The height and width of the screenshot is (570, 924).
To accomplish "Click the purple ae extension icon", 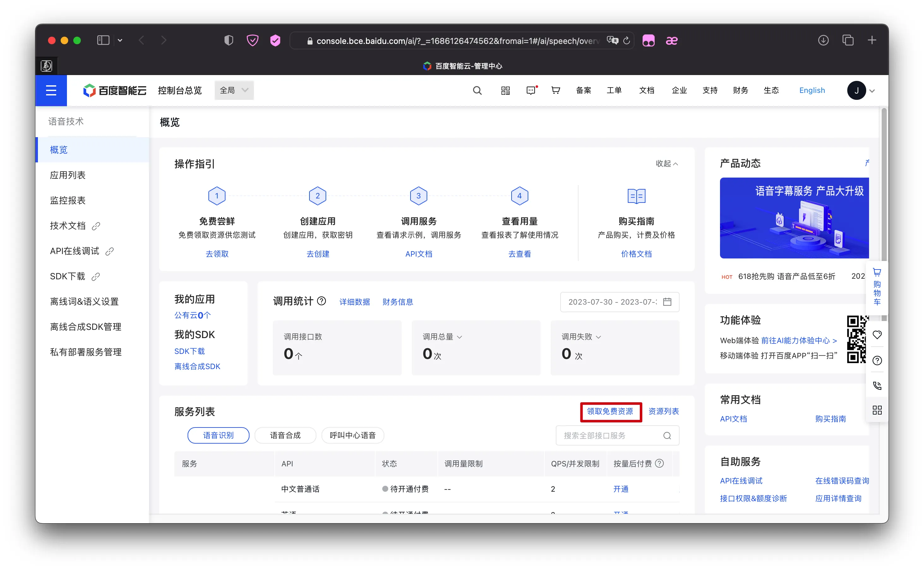I will [x=672, y=40].
